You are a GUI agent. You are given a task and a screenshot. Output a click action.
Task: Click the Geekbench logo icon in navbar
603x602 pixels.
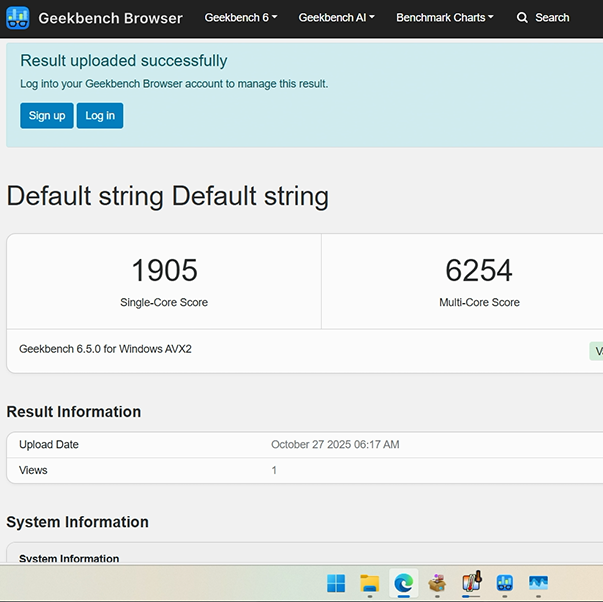18,18
